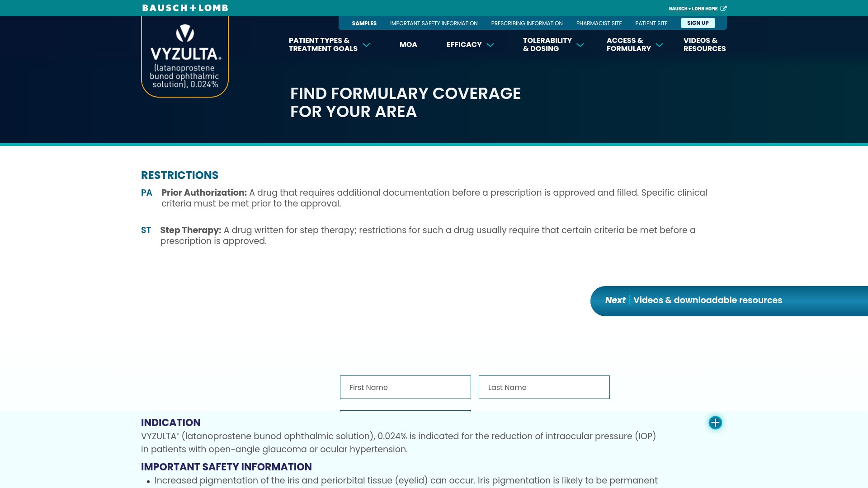Expand the Access & Formulary chevron
Viewport: 868px width, 488px height.
tap(660, 45)
